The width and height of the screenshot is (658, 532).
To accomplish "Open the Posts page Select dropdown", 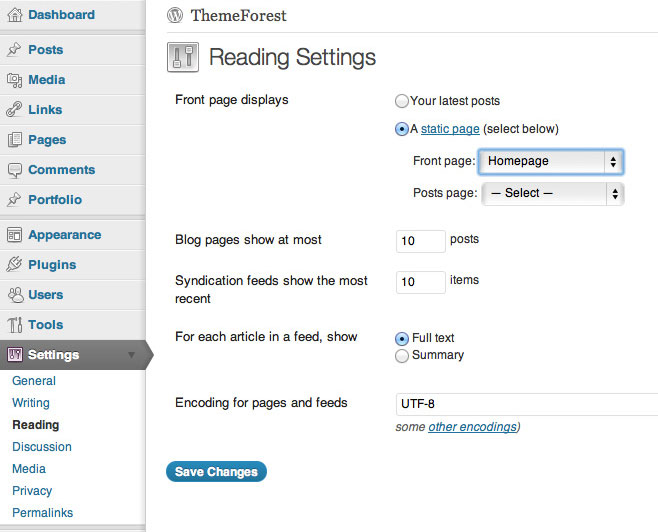I will point(552,193).
